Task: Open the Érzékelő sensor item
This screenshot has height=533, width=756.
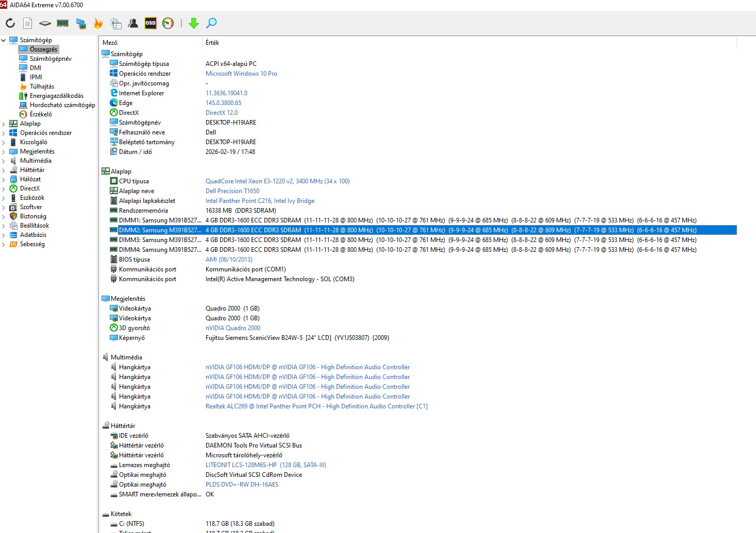Action: (x=41, y=114)
